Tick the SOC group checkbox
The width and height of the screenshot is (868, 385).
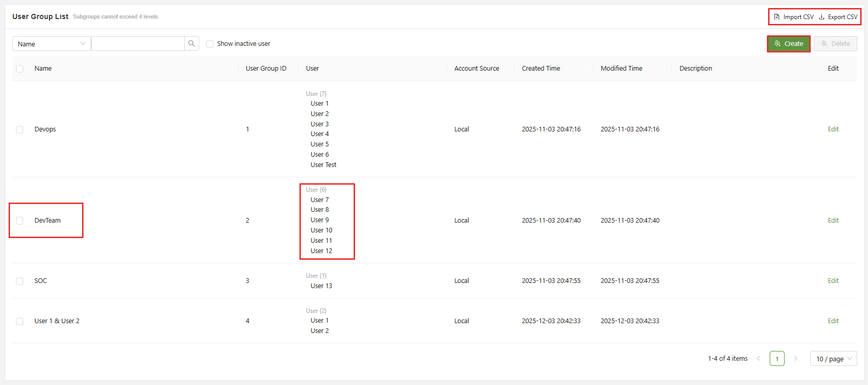[20, 281]
